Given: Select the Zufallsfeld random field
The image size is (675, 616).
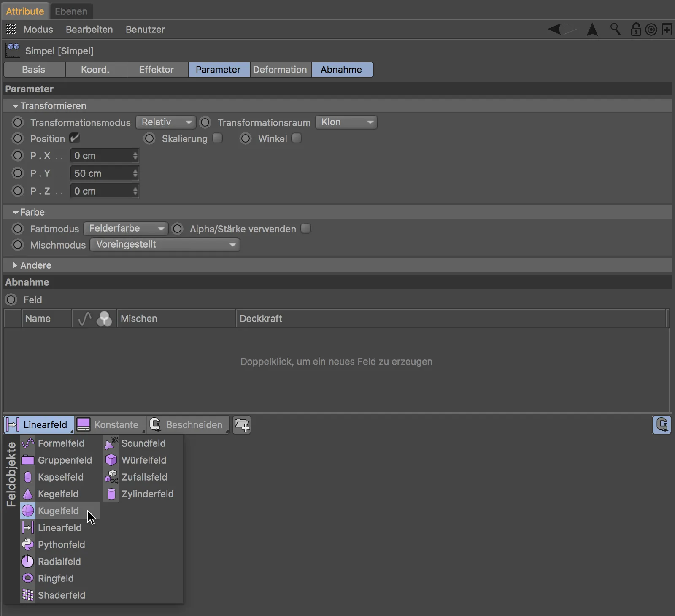Looking at the screenshot, I should pyautogui.click(x=143, y=477).
